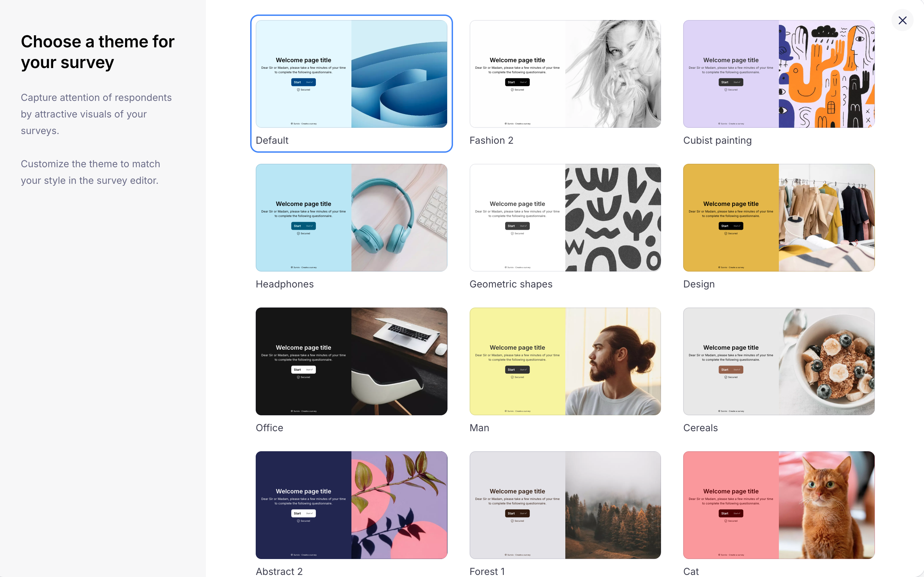924x577 pixels.
Task: Pick the Abstract 2 theme
Action: [351, 505]
